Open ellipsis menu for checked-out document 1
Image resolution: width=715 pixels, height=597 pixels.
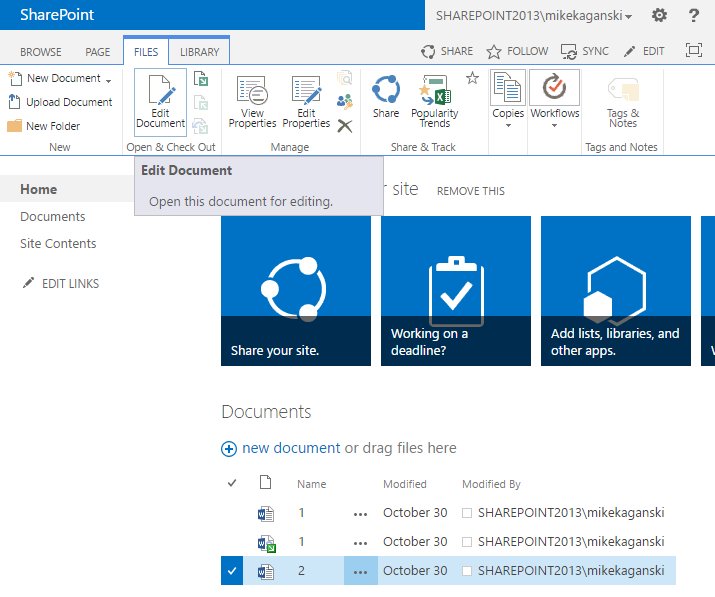[x=360, y=542]
